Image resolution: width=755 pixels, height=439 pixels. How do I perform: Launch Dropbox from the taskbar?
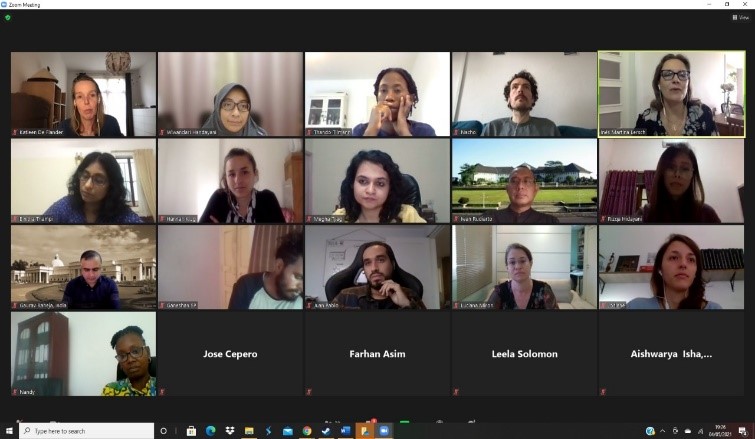(x=230, y=431)
